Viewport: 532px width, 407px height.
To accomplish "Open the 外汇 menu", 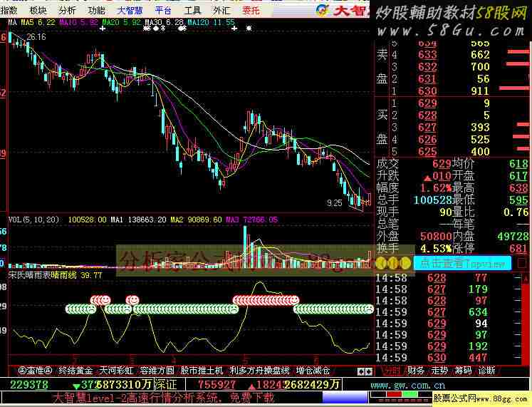I will pyautogui.click(x=222, y=11).
